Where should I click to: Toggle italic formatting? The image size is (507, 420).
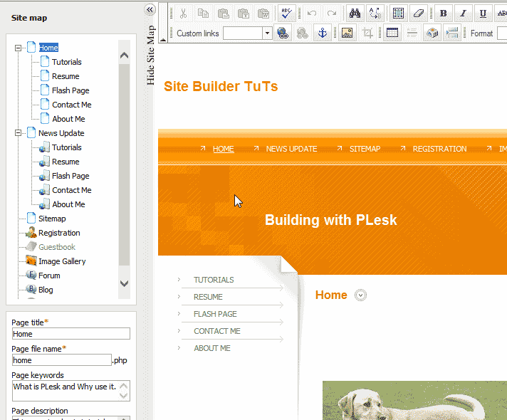coord(464,14)
